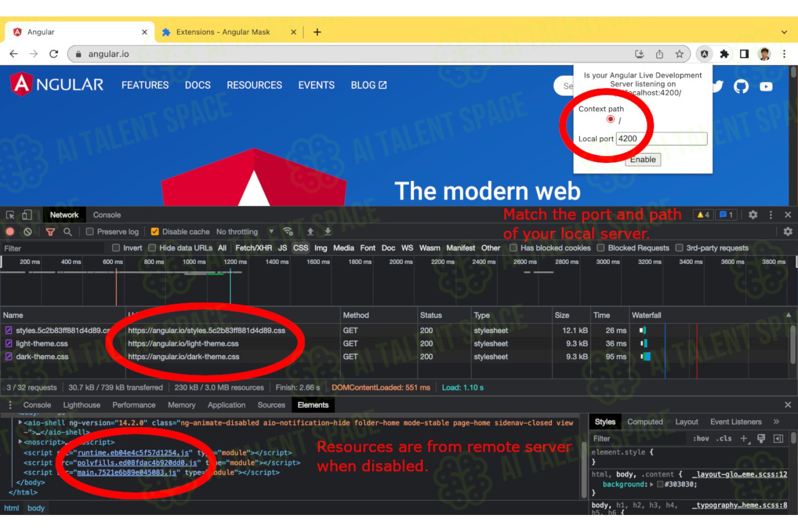Open the Performance drawer tab
798x532 pixels.
(x=134, y=405)
